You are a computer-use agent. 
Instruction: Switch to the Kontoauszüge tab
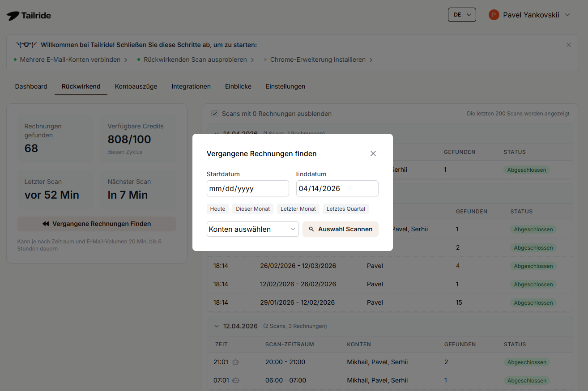[x=136, y=86]
